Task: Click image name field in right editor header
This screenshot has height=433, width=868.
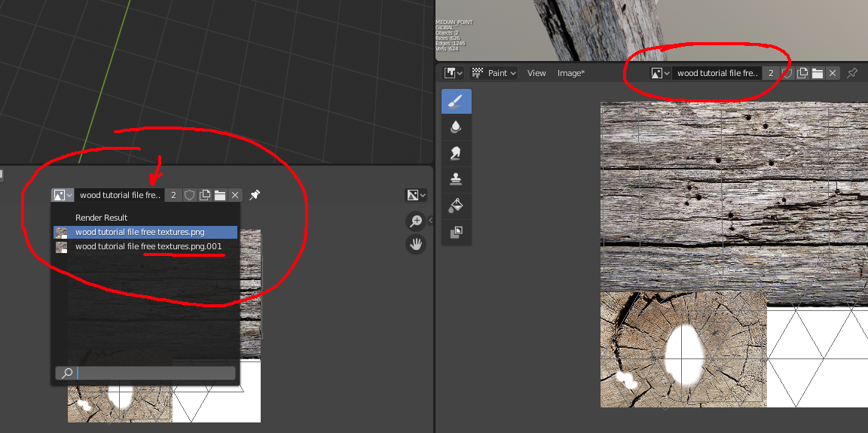Action: coord(717,73)
